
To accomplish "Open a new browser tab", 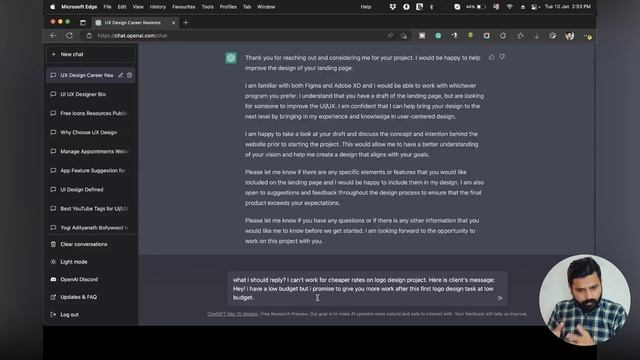I will click(186, 23).
